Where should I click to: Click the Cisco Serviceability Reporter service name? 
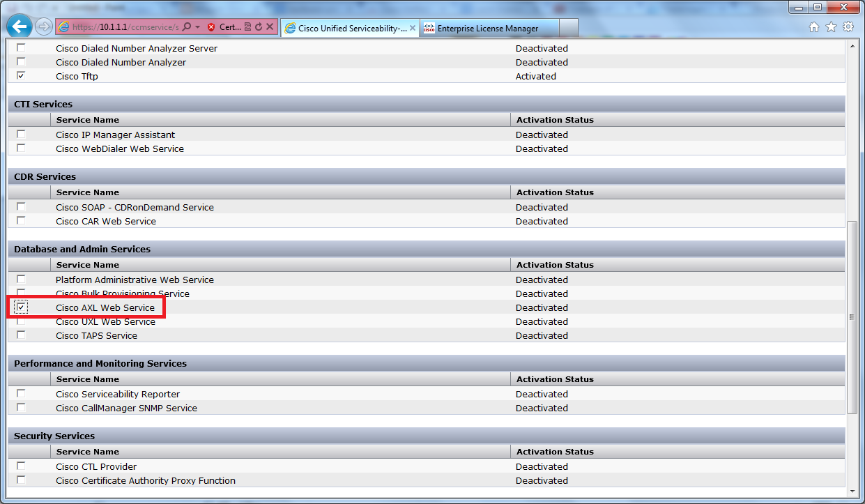[117, 394]
